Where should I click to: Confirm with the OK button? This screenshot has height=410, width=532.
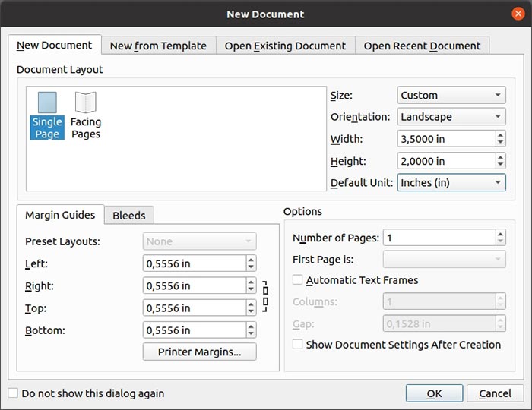[434, 393]
